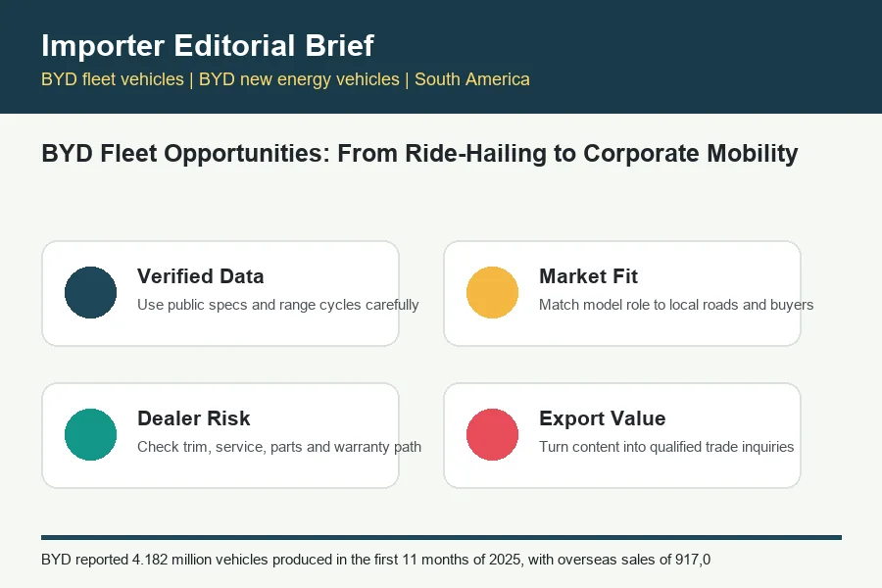The image size is (882, 588).
Task: Click the BYD fleet vehicles tag
Action: click(113, 79)
